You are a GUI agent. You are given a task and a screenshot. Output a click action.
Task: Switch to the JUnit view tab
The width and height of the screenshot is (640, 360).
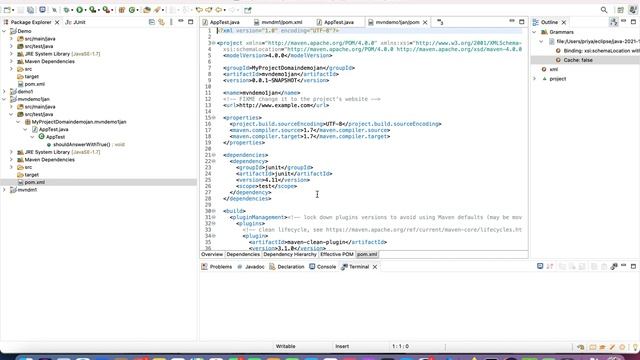click(76, 22)
